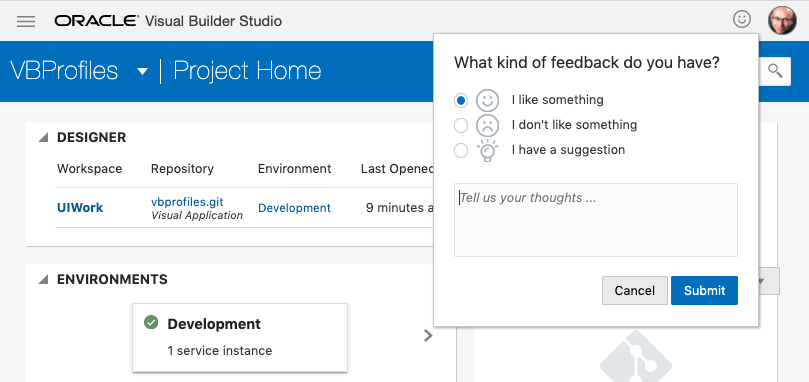Select 'I like something' radio button
The width and height of the screenshot is (809, 382).
(461, 100)
